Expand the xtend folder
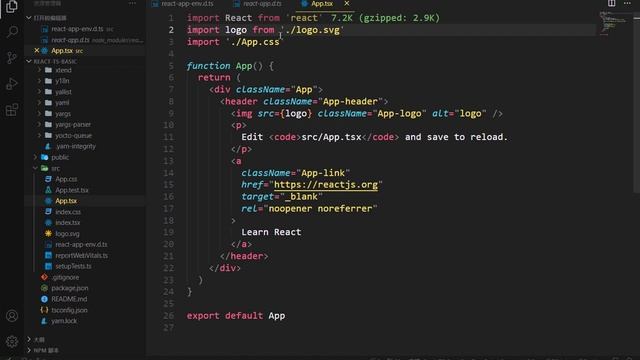The width and height of the screenshot is (640, 360). point(63,70)
